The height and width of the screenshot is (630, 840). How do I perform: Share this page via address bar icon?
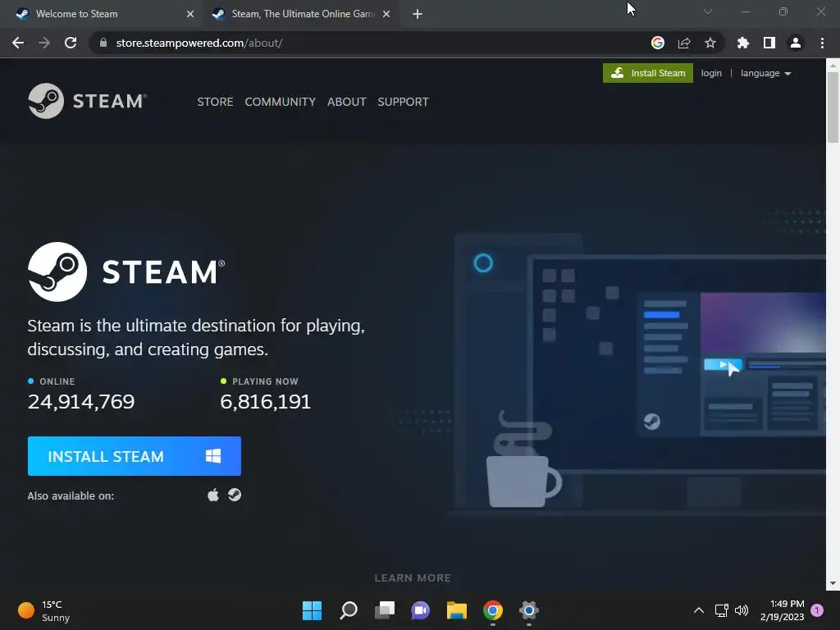[x=684, y=43]
